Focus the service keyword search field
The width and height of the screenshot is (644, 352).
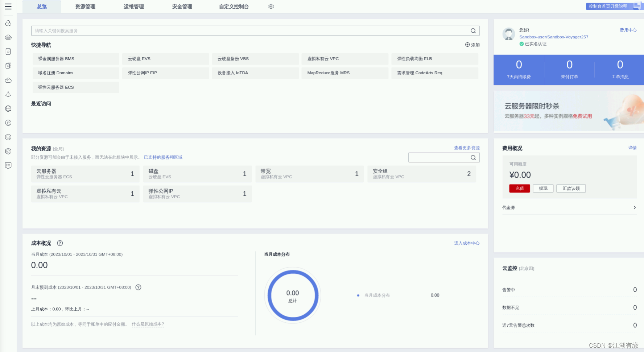point(255,31)
